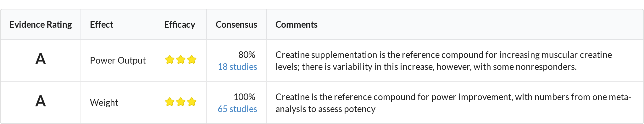Click the Weight effect cell
This screenshot has height=124, width=644.
coord(104,103)
